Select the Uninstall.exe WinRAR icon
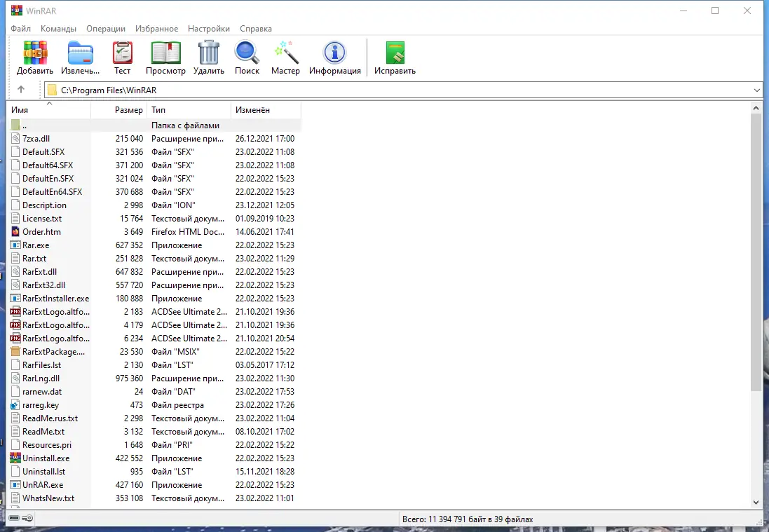769x532 pixels. pos(15,458)
